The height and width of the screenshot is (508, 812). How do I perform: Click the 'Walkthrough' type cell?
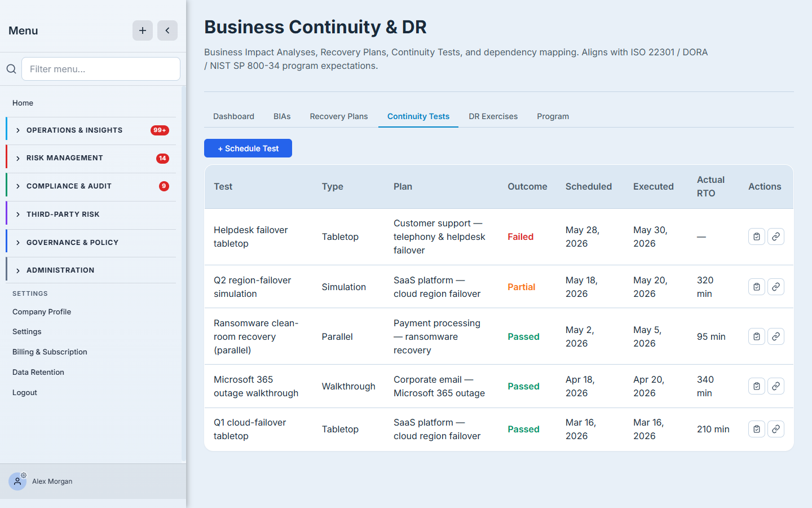(x=348, y=386)
